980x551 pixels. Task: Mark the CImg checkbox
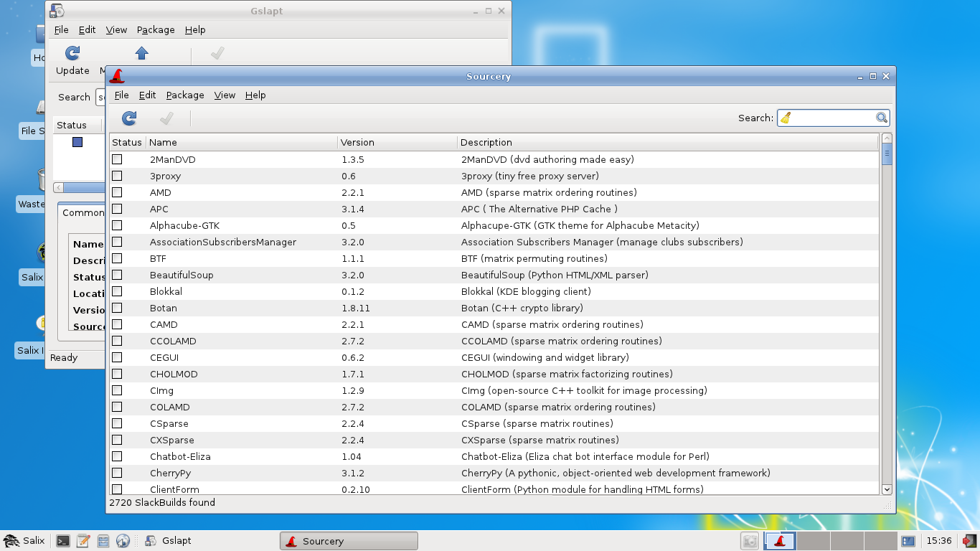[x=117, y=390]
